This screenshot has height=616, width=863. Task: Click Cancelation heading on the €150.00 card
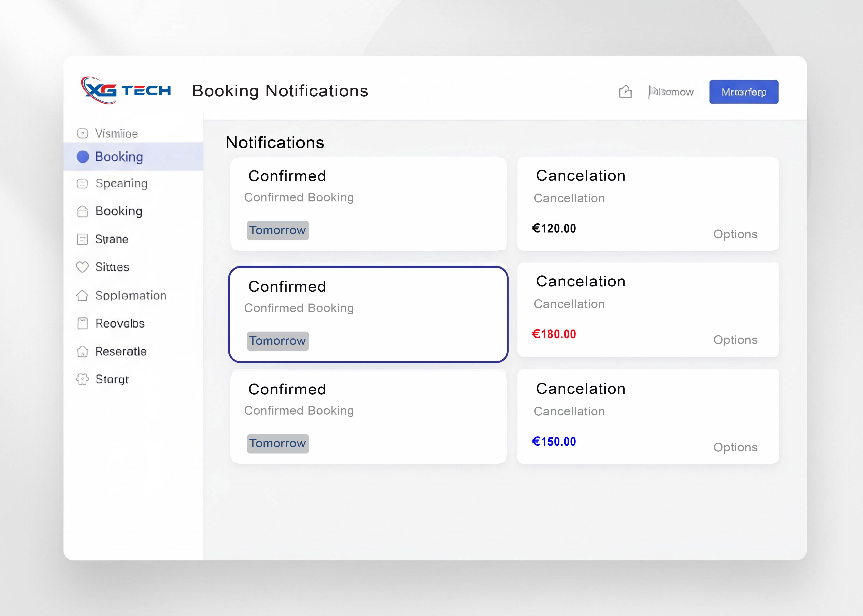point(581,389)
